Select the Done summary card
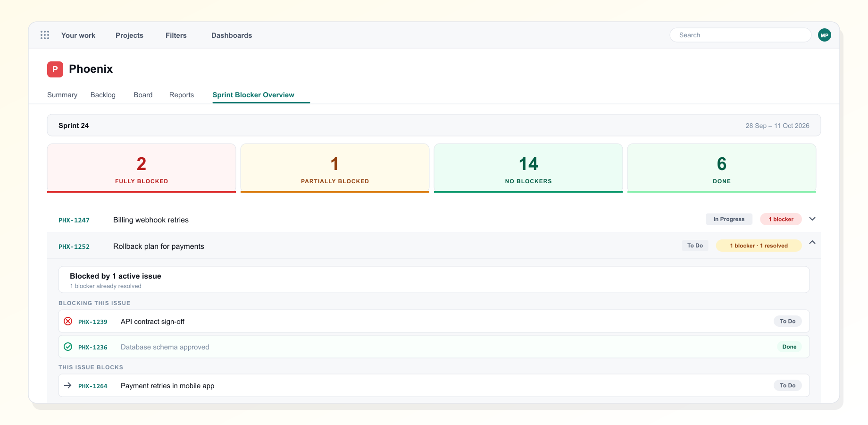Screen dimensions: 868x425 [722, 168]
